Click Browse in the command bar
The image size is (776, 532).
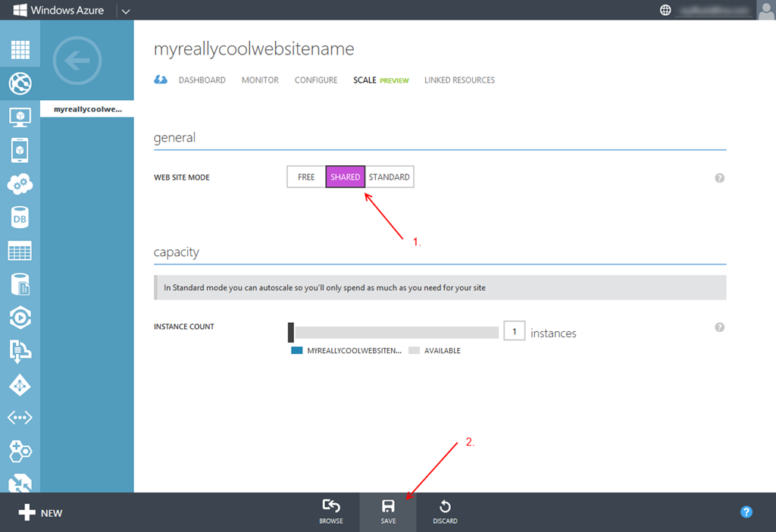pos(331,512)
